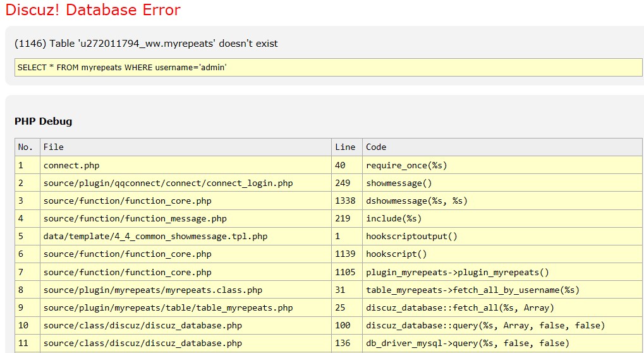Click the showmessage() code cell
The image size is (644, 353).
click(502, 183)
